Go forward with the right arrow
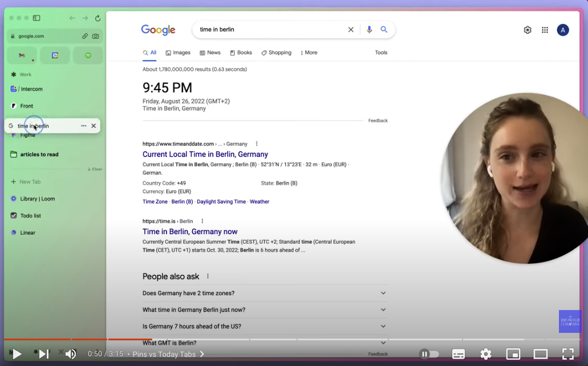The image size is (588, 366). [85, 18]
